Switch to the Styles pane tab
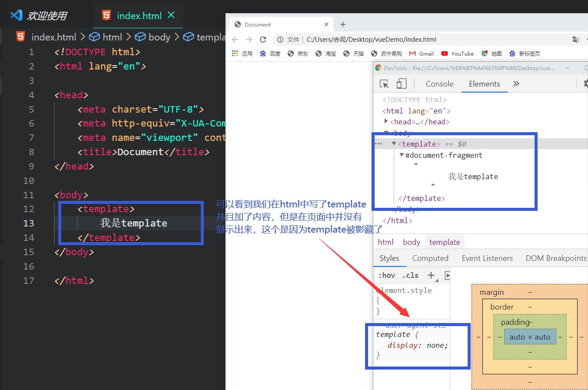This screenshot has height=390, width=588. click(389, 258)
